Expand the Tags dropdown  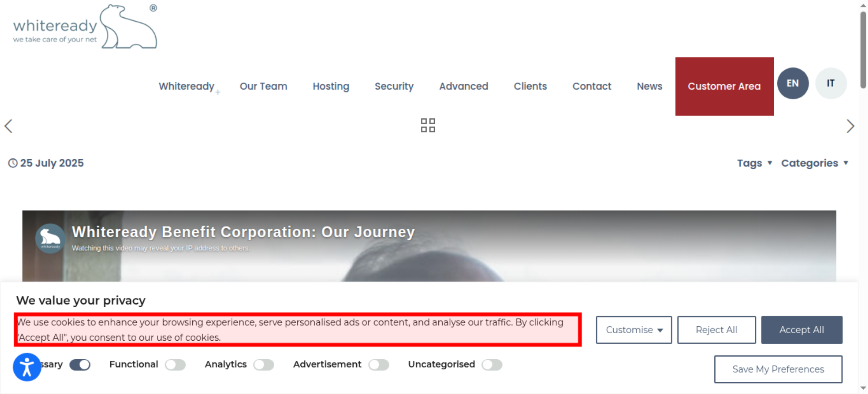pyautogui.click(x=754, y=163)
